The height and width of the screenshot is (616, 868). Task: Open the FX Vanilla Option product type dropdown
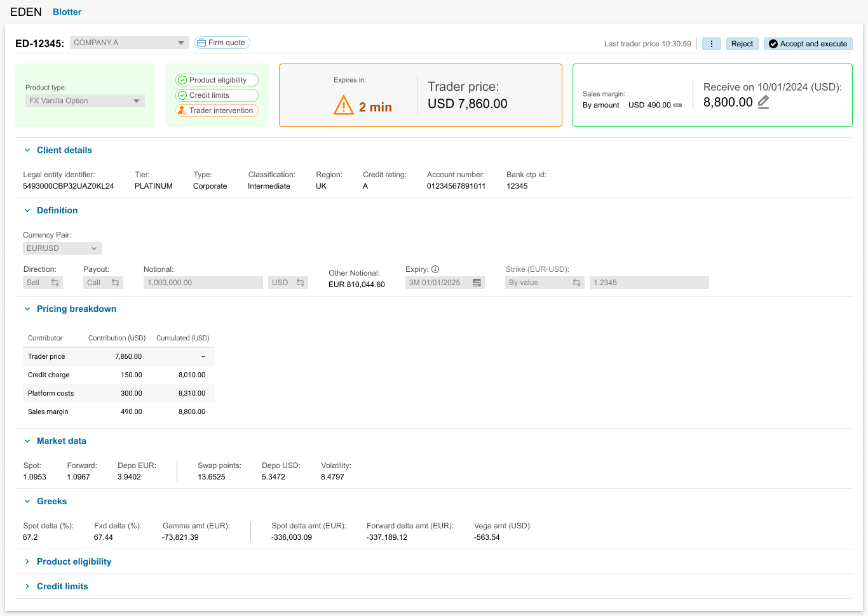(x=85, y=101)
